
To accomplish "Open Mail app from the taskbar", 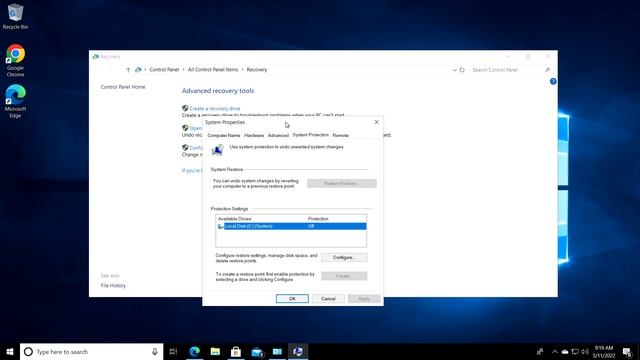I will pyautogui.click(x=257, y=351).
